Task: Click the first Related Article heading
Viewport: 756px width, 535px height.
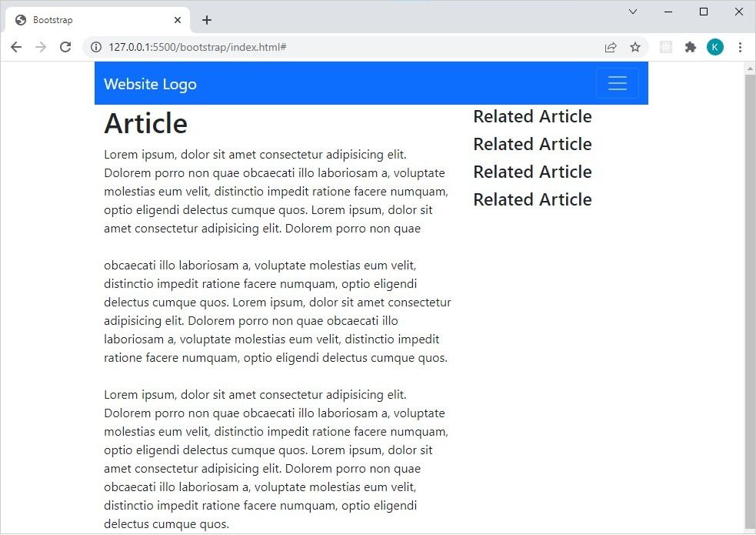Action: click(532, 116)
